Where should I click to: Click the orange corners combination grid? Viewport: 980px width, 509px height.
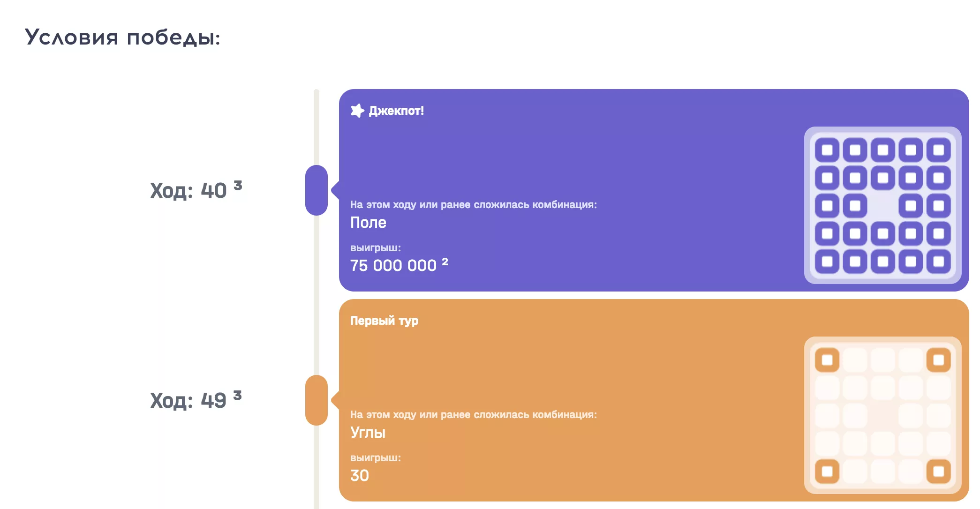click(882, 415)
